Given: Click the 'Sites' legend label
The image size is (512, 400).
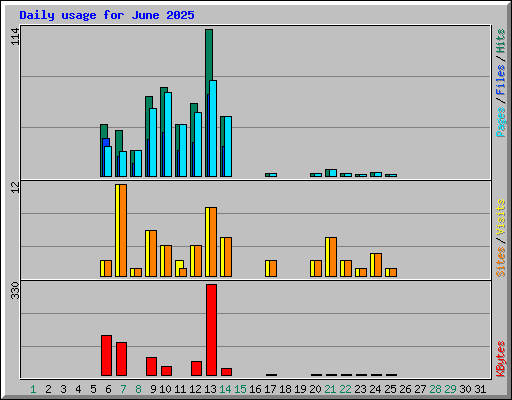Looking at the screenshot, I should 500,262.
